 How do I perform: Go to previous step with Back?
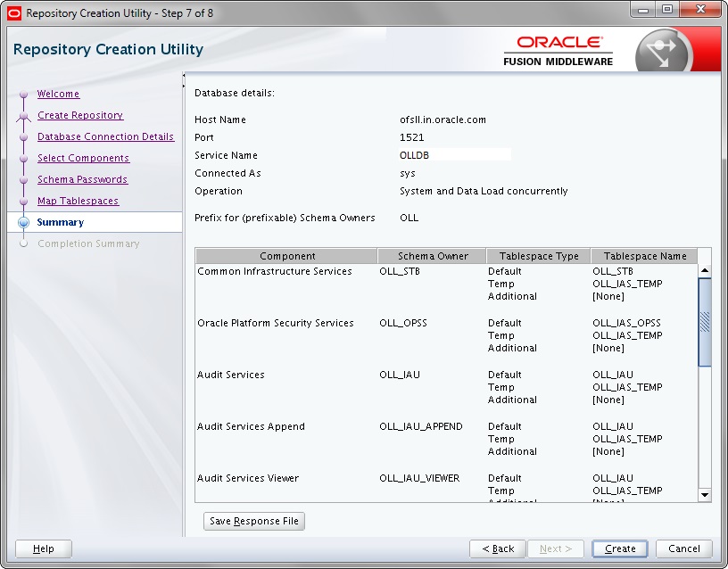(x=498, y=548)
